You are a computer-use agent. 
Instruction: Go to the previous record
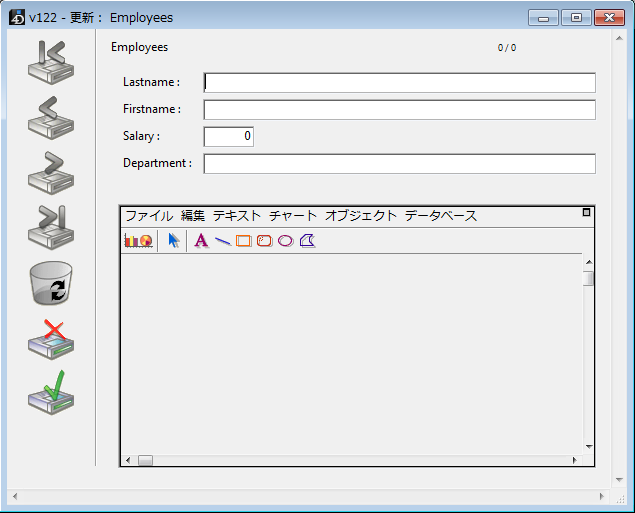[51, 117]
